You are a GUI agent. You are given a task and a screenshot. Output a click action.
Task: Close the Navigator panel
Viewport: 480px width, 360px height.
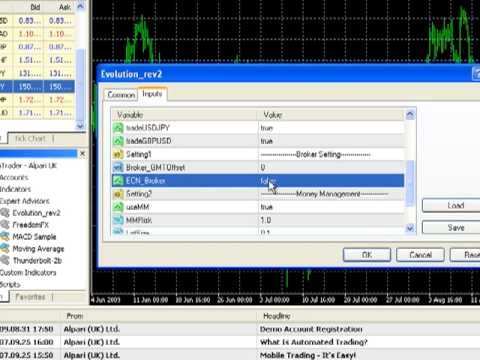click(x=82, y=154)
